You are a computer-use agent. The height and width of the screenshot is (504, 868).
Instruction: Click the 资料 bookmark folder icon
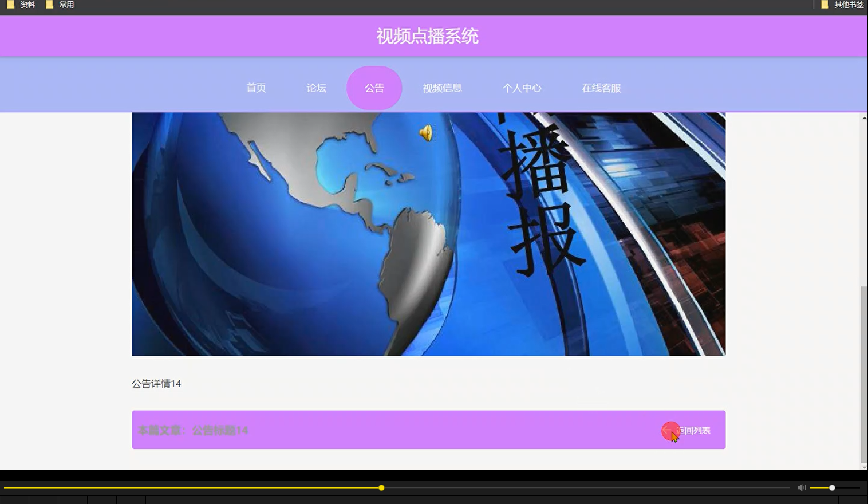point(10,4)
